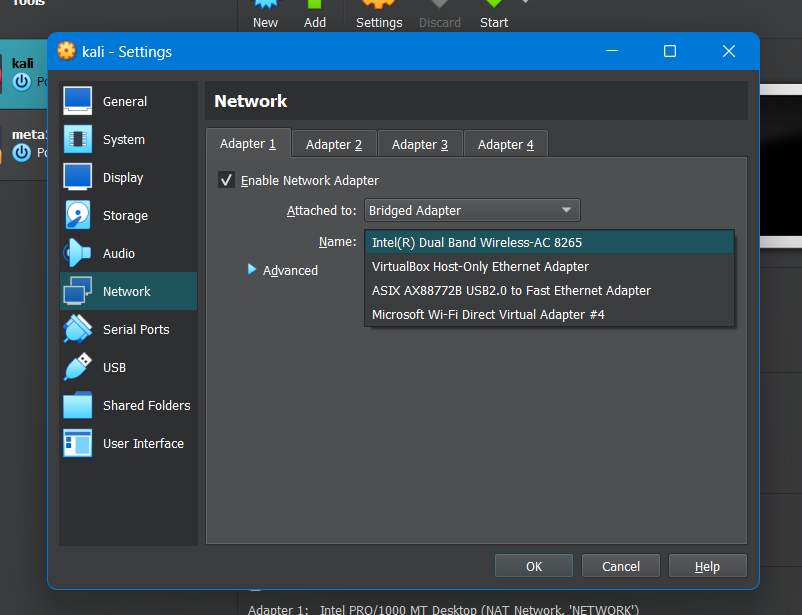Select the Serial Ports connector icon

78,329
